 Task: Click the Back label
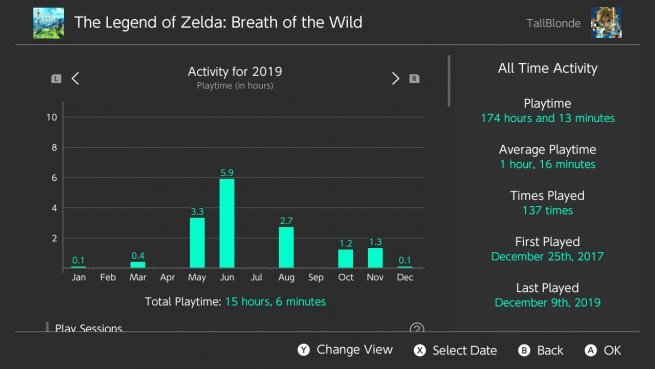coord(550,350)
